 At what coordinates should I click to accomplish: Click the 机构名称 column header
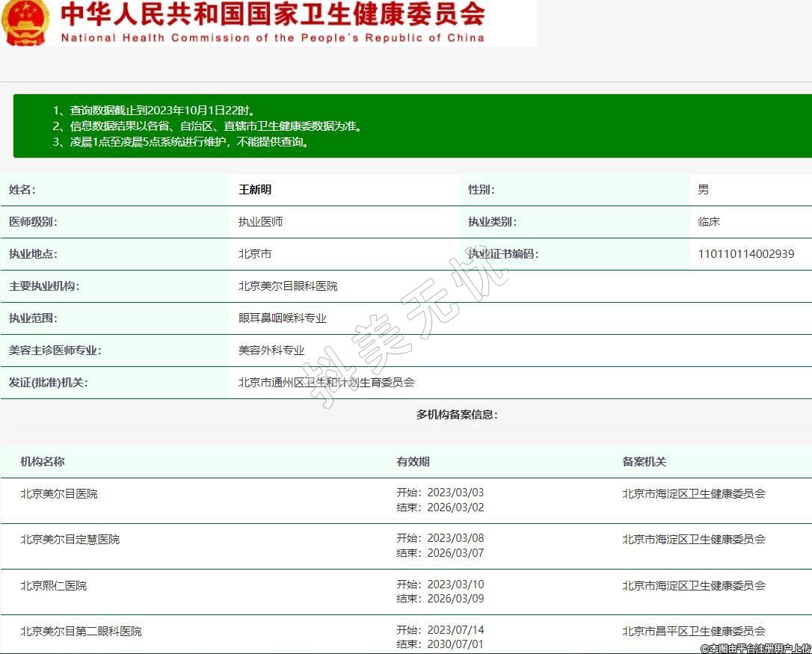coord(43,462)
